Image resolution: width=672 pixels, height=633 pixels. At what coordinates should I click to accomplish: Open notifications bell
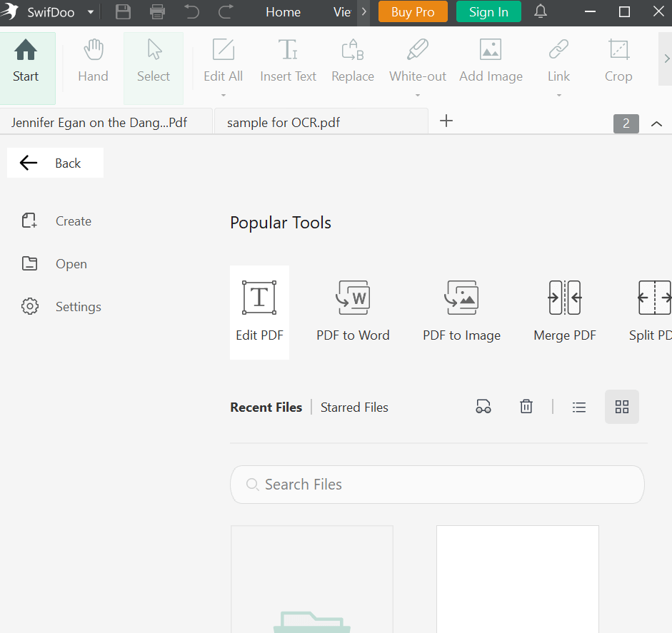point(541,11)
